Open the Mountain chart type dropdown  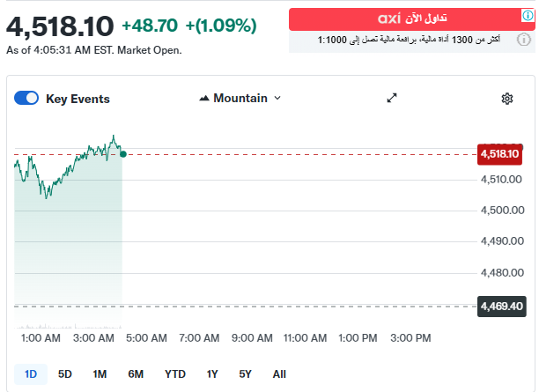coord(240,98)
